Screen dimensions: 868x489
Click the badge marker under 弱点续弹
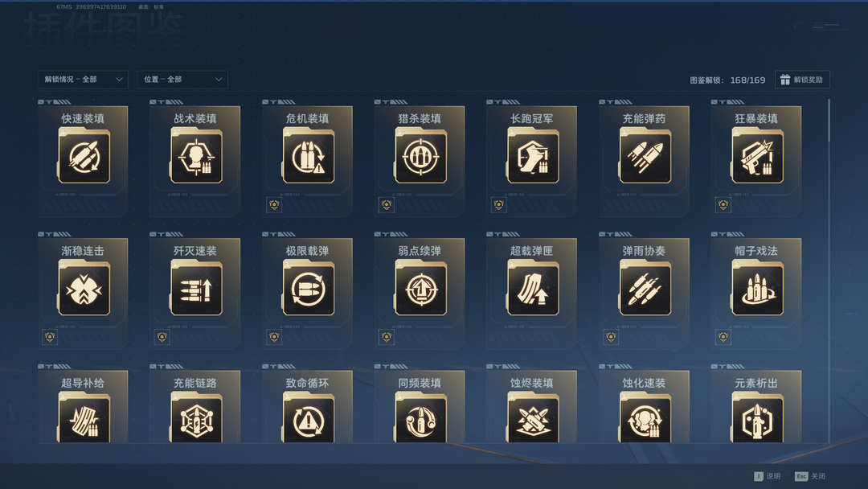coord(387,337)
